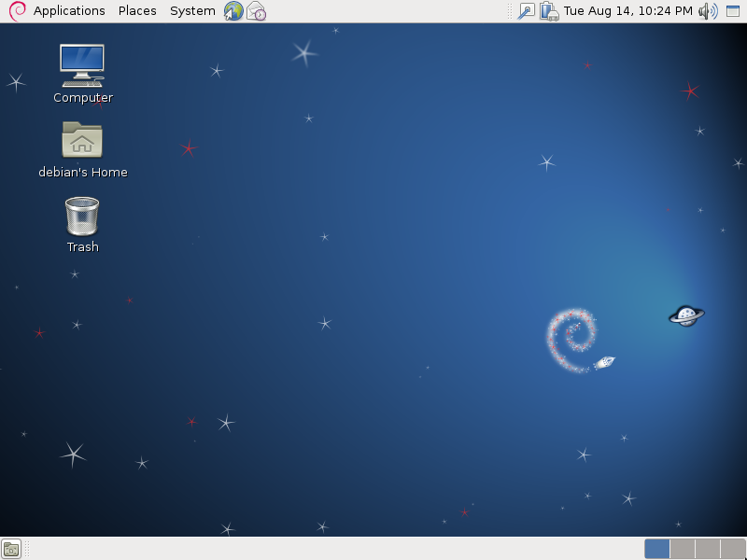The width and height of the screenshot is (747, 560).
Task: Click the network/removable device tray icon
Action: [549, 11]
